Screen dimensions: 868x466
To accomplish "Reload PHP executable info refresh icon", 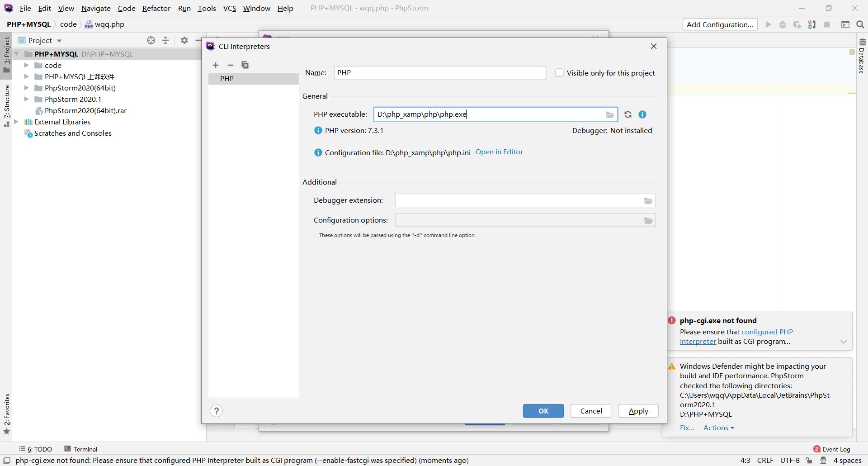I will point(628,114).
